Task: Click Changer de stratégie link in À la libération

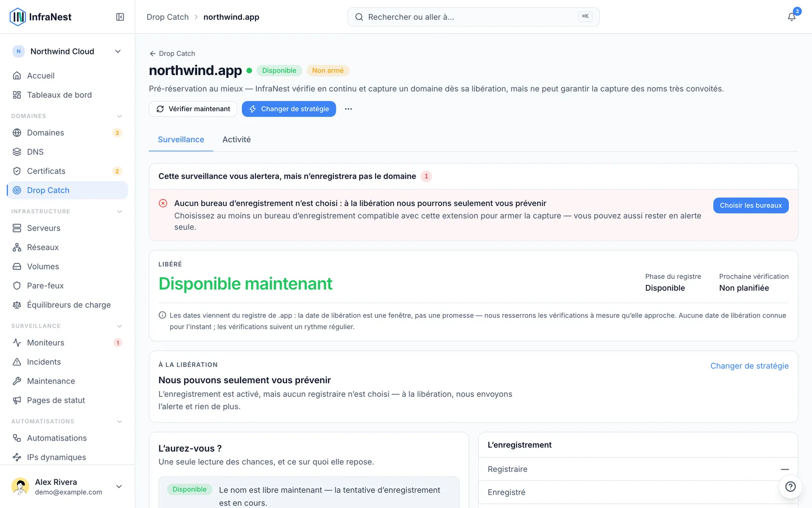Action: tap(749, 366)
